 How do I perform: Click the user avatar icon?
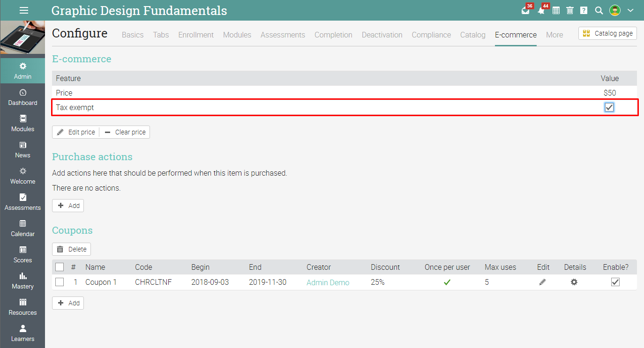pyautogui.click(x=615, y=10)
